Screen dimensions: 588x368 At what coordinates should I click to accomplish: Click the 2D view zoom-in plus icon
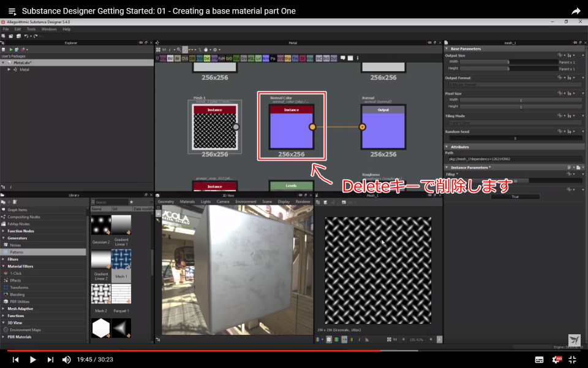pos(431,339)
